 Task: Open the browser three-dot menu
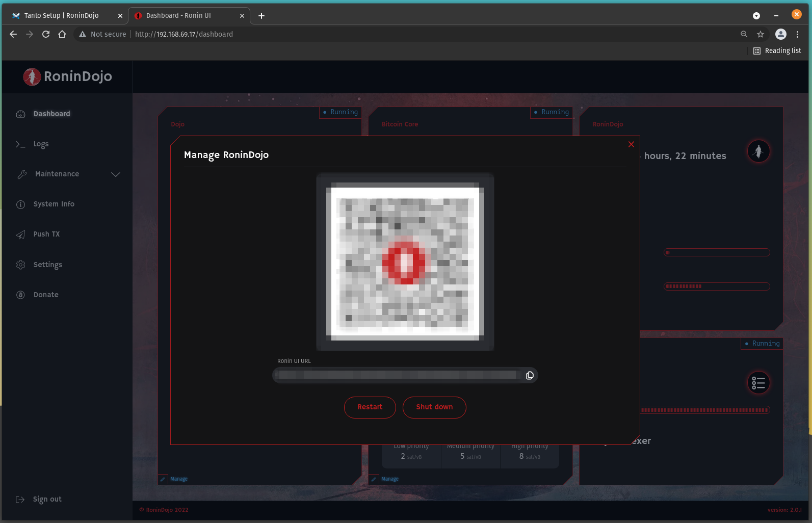tap(798, 34)
